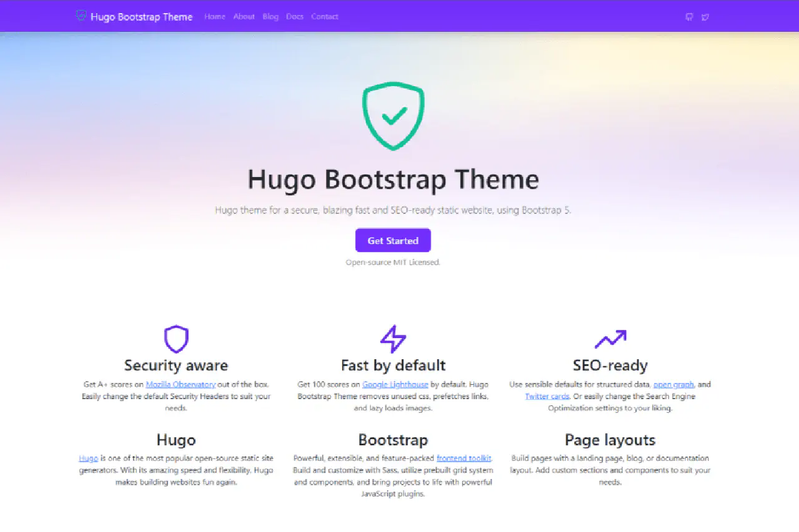
Task: Follow the Mozilla Observatory link
Action: tap(180, 384)
